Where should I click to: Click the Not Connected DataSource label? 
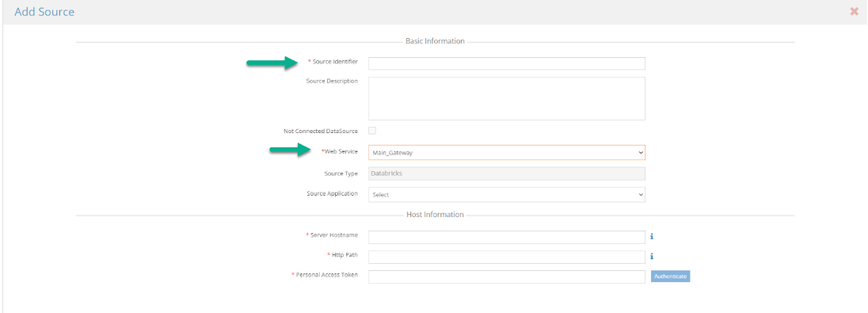coord(321,132)
